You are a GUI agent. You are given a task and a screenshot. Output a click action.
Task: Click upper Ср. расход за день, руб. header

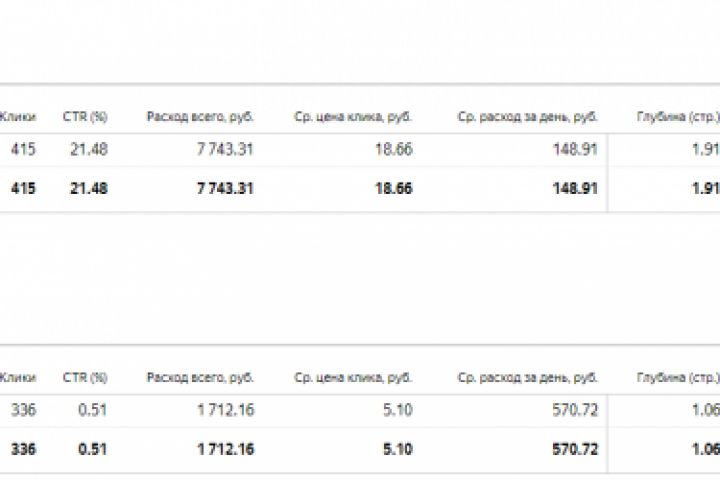pos(528,117)
